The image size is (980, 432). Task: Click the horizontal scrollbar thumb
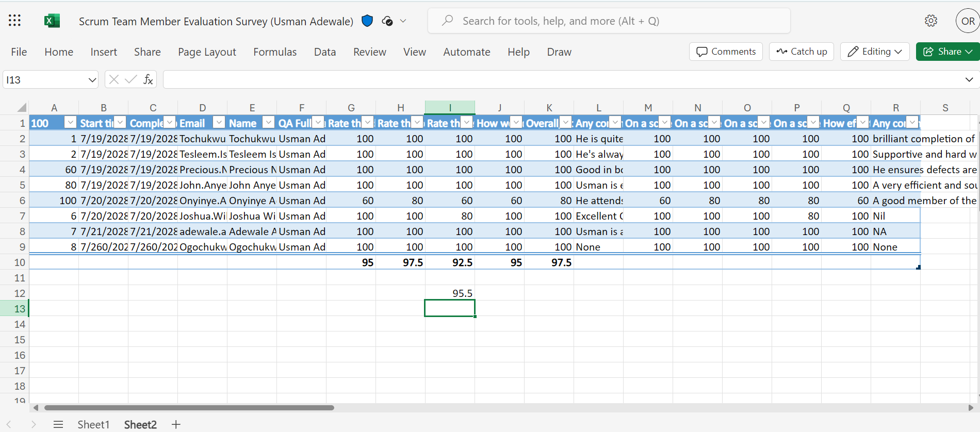(189, 408)
